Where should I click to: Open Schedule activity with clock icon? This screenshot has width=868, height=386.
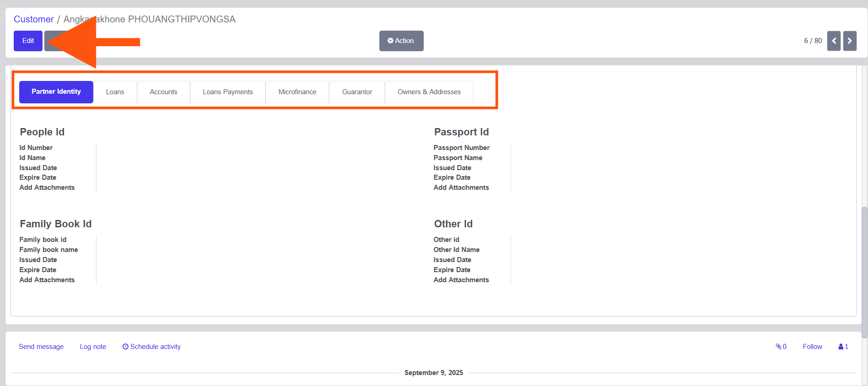(x=151, y=347)
